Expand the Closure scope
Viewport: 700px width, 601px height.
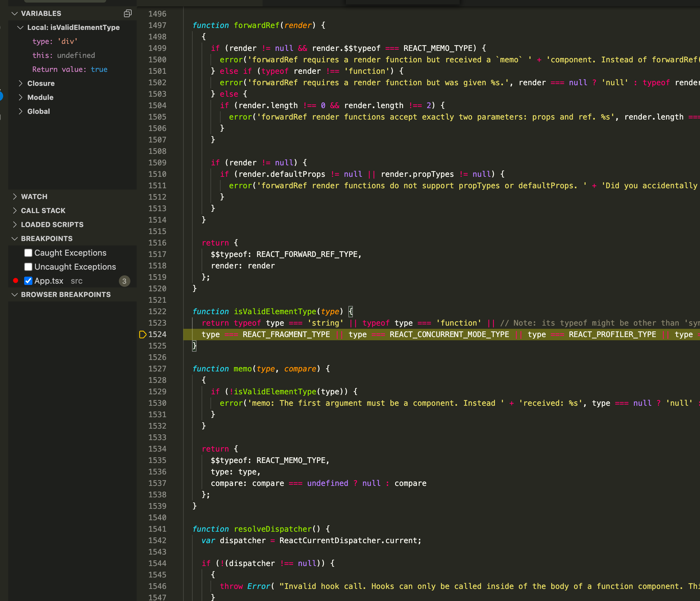tap(21, 83)
